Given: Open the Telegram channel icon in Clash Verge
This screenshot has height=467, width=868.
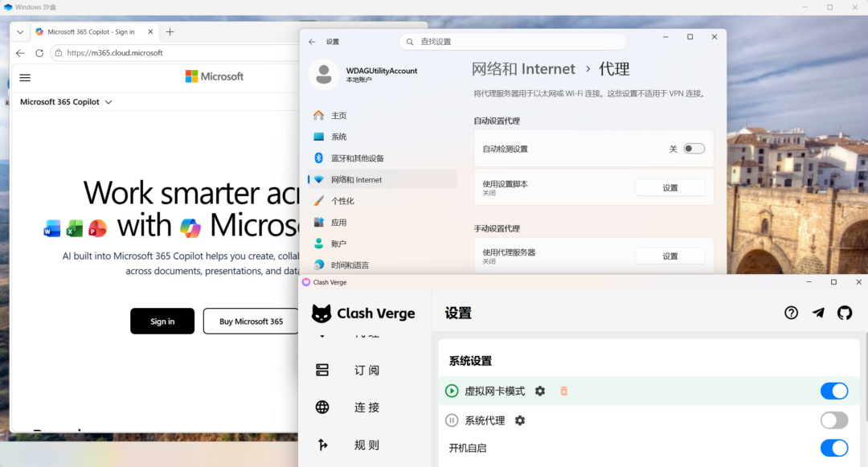Looking at the screenshot, I should coord(818,313).
